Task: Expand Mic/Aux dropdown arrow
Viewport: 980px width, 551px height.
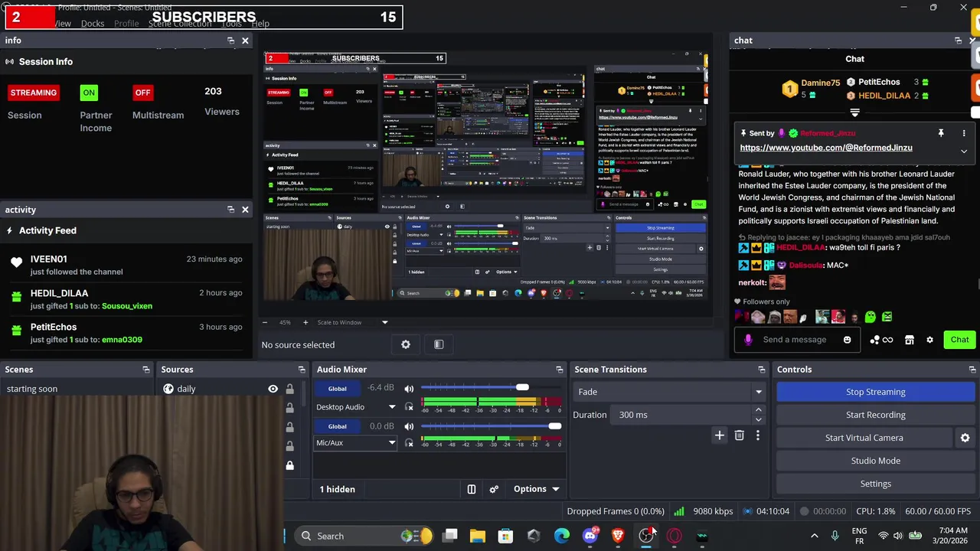Action: (391, 443)
